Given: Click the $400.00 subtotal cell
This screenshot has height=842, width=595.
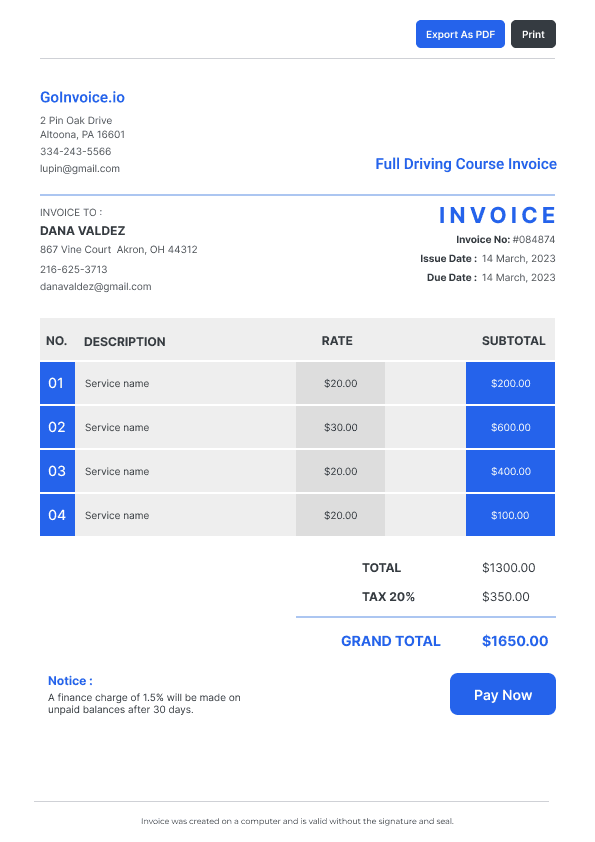Looking at the screenshot, I should coord(510,471).
